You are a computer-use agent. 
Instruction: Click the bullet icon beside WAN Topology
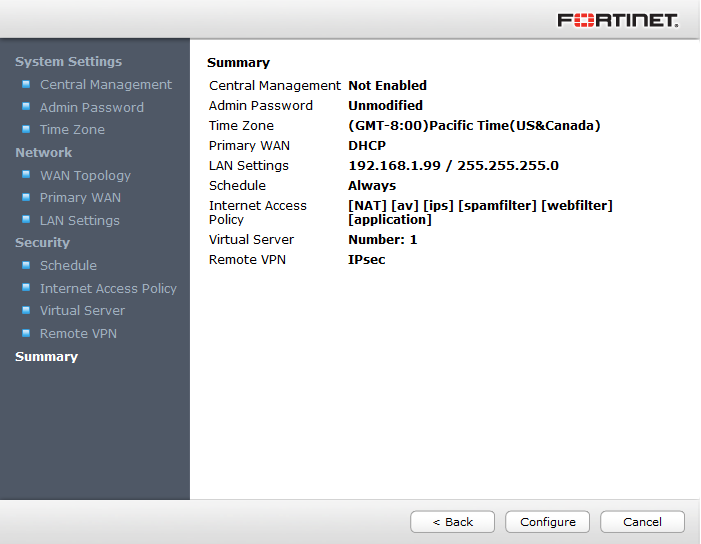pos(26,174)
